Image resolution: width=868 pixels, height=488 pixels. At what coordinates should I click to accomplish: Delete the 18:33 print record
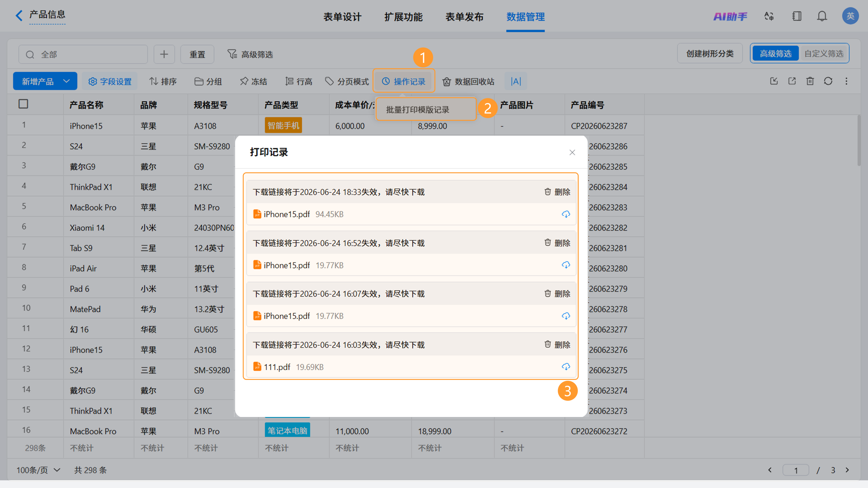tap(557, 192)
